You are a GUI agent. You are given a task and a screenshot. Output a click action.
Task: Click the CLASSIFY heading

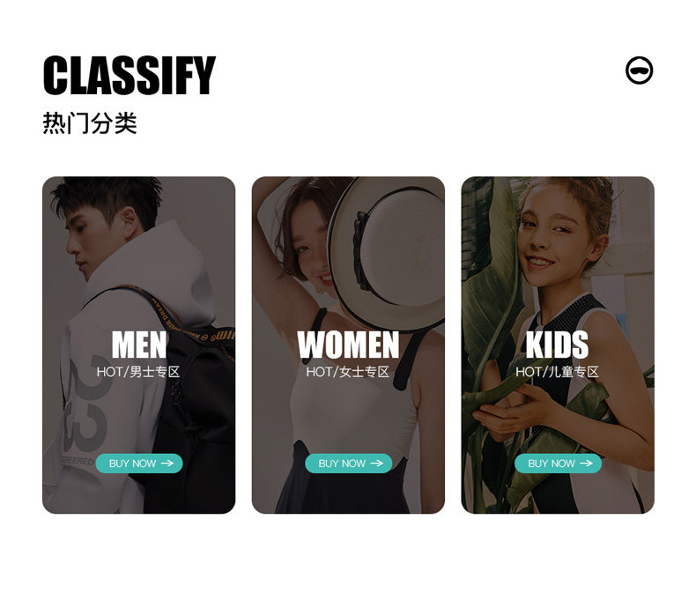coord(130,75)
